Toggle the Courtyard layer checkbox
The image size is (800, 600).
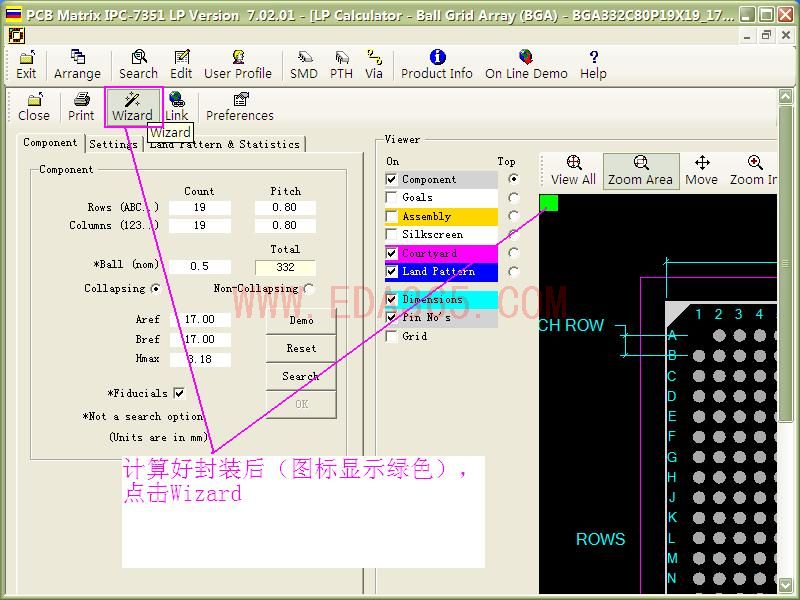[x=391, y=253]
